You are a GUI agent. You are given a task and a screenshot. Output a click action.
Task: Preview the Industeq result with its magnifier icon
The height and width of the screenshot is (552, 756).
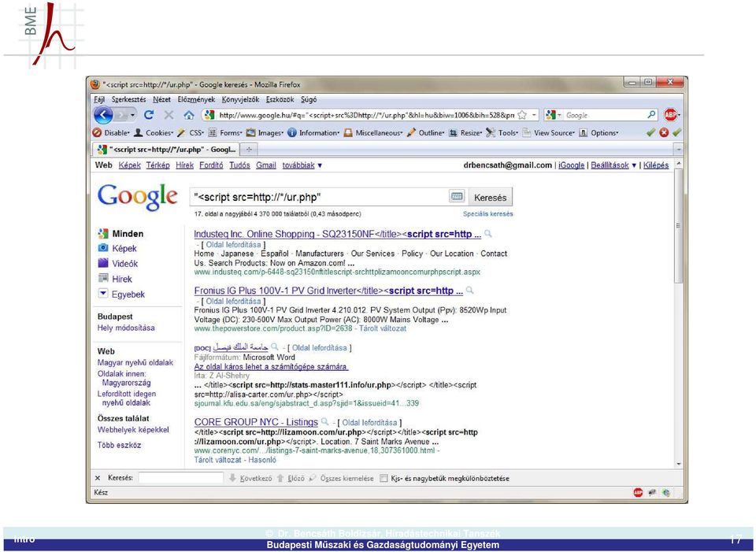click(488, 234)
